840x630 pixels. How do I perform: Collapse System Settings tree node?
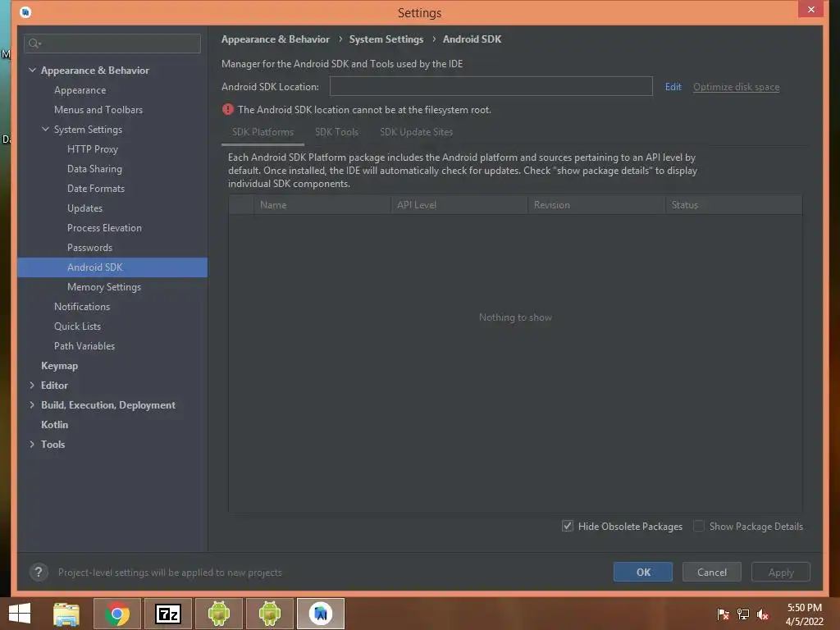coord(46,129)
